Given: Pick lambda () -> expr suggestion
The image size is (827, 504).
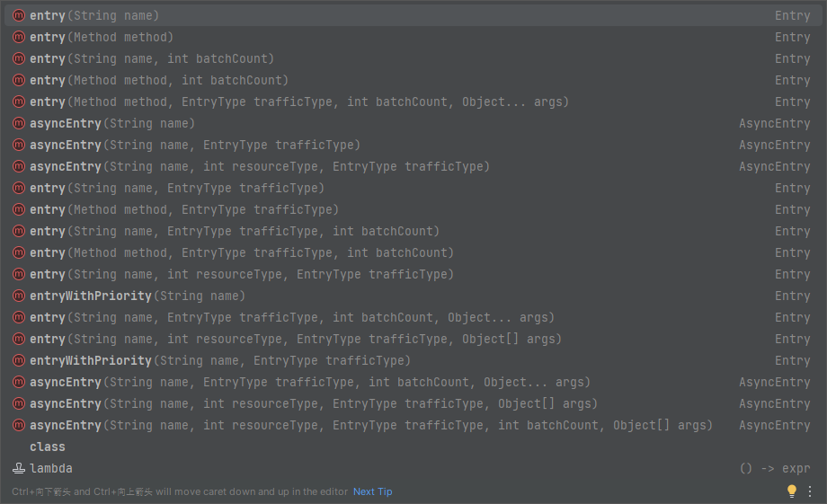Looking at the screenshot, I should [413, 468].
